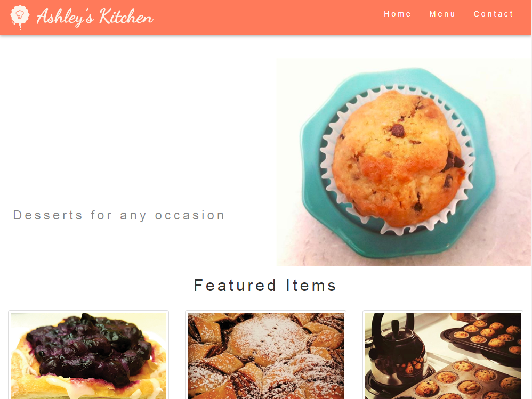The image size is (532, 399).
Task: Open the Menu navigation link
Action: coord(442,14)
